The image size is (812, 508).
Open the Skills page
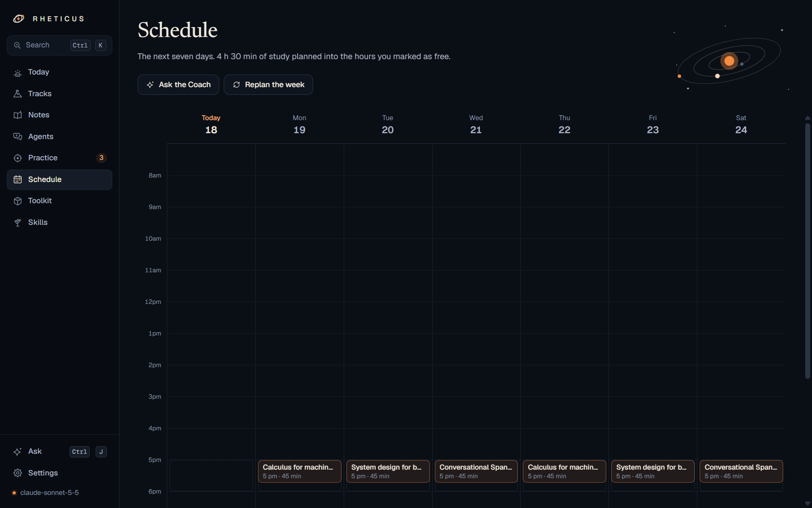[60, 222]
